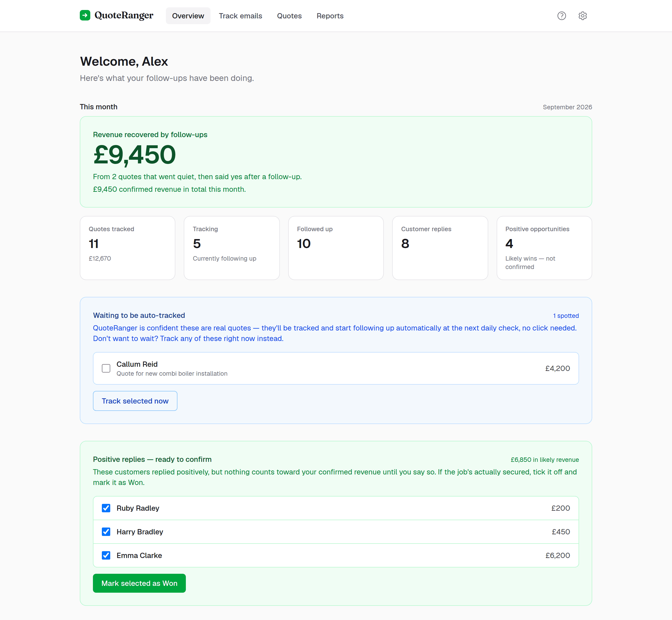Open the Quotes tracked card
672x620 pixels.
pos(128,248)
